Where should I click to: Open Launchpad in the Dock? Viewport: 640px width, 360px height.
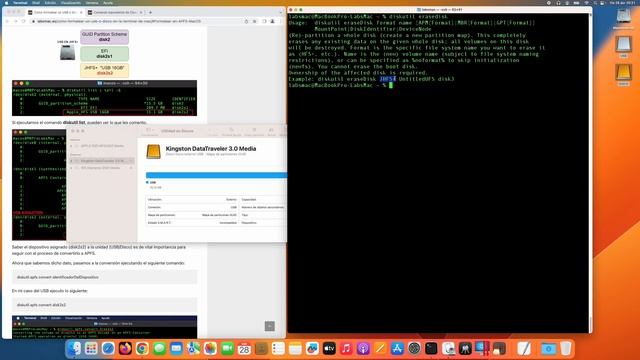click(x=91, y=348)
